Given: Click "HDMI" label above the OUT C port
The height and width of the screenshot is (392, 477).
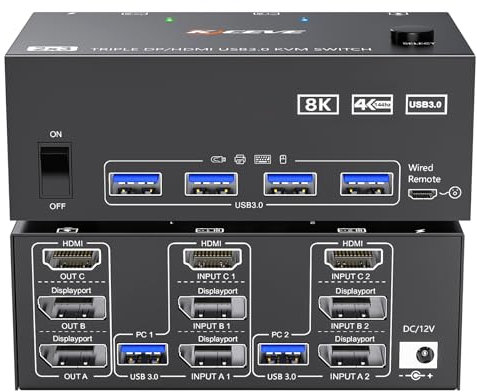Looking at the screenshot, I should coord(73,244).
